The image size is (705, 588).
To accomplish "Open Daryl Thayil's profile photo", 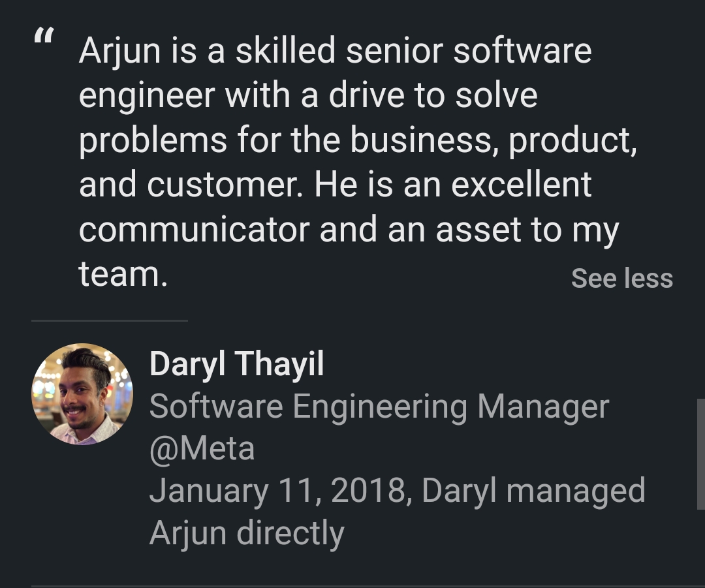I will 82,394.
